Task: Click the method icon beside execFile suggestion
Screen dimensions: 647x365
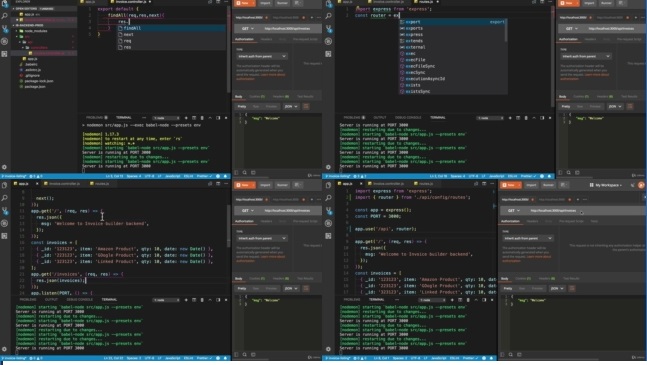Action: point(402,60)
